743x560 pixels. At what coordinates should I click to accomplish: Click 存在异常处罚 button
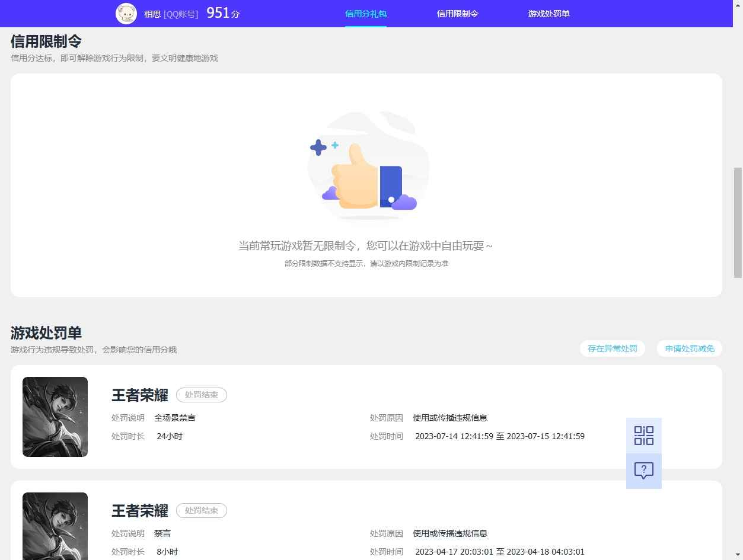click(613, 348)
